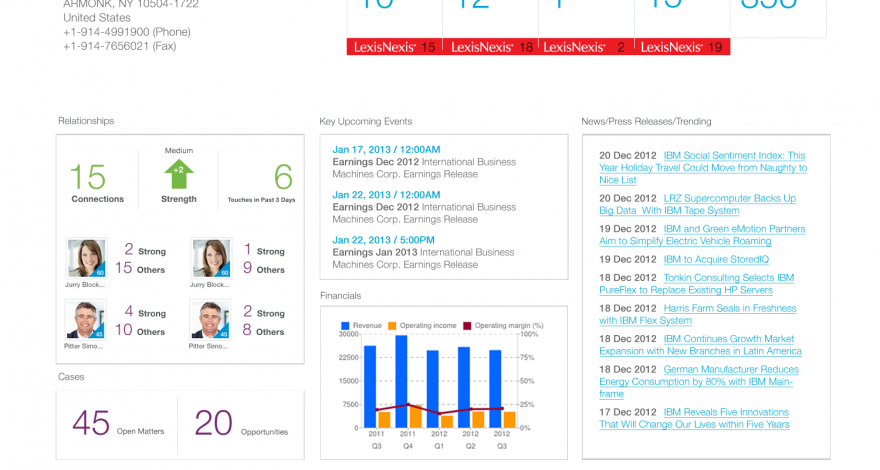Open the IBM Reveals Five Innovations link
Image resolution: width=880 pixels, height=470 pixels.
(x=695, y=418)
